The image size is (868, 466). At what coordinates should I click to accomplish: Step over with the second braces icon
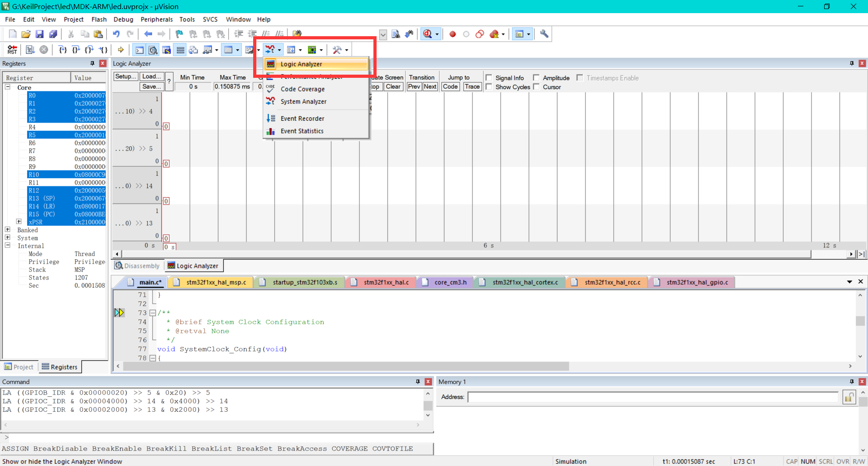(x=76, y=50)
